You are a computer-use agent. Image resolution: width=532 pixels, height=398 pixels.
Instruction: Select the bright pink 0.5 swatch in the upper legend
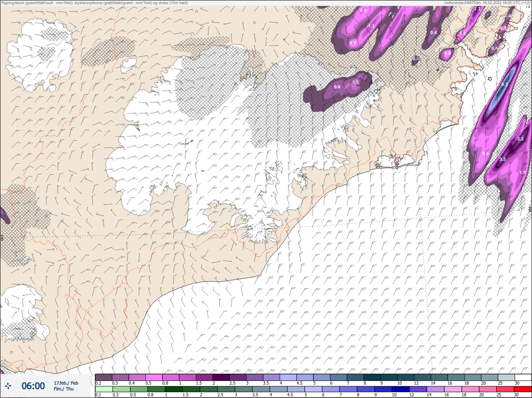point(154,377)
